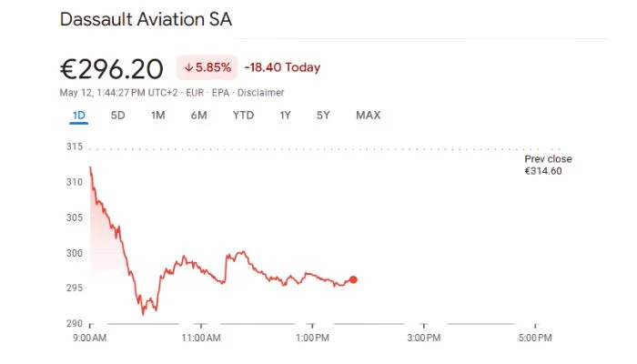Click the 9:00 AM axis label
The height and width of the screenshot is (364, 637).
(x=90, y=338)
